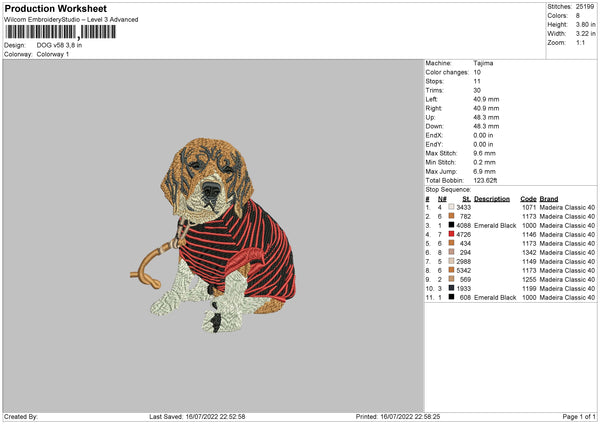The width and height of the screenshot is (600, 424).
Task: Select the red swatch for stop 4
Action: click(x=452, y=235)
